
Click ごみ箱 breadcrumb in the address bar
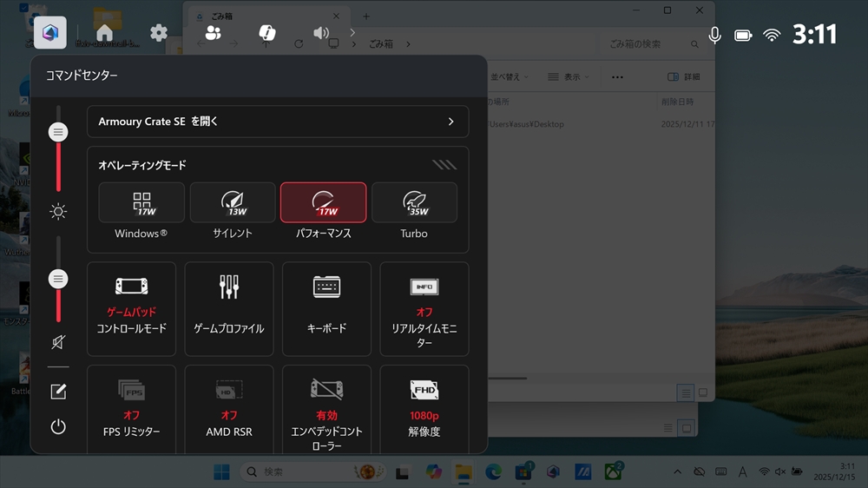pyautogui.click(x=381, y=43)
